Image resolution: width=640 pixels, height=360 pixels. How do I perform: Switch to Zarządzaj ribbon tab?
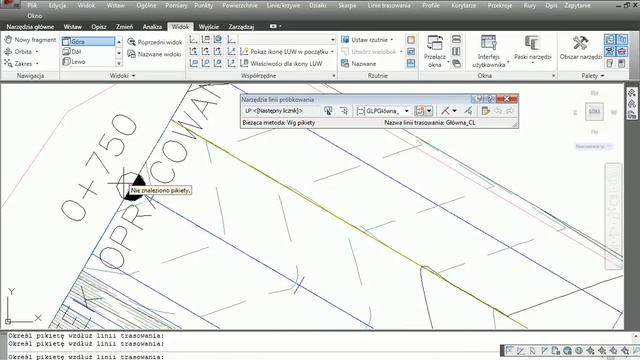241,27
